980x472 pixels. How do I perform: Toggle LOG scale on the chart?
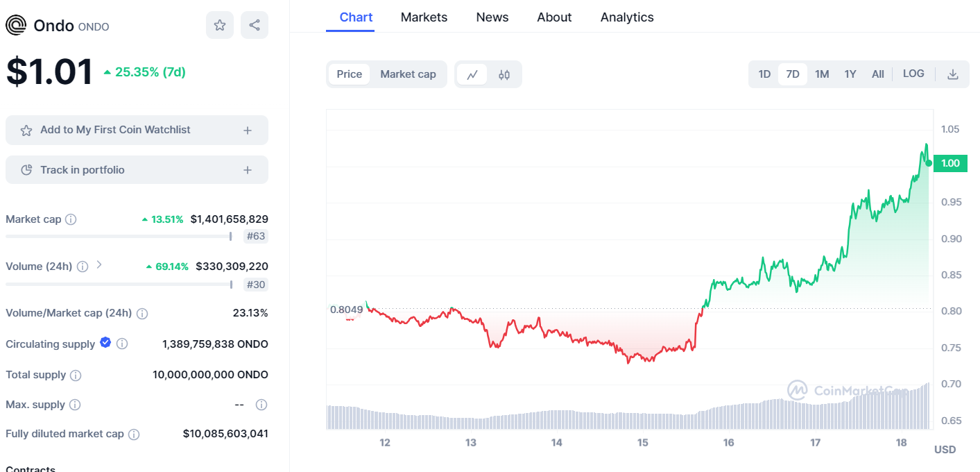(x=913, y=74)
